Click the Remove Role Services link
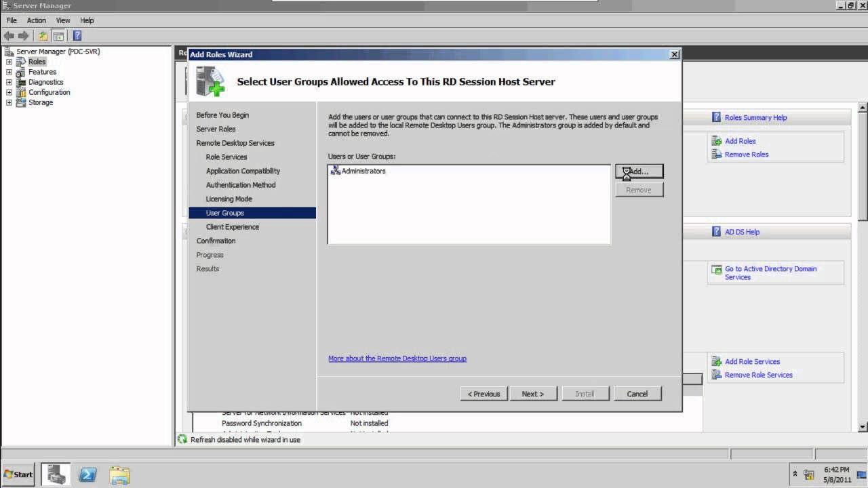Screen dimensions: 868x488 (759, 375)
